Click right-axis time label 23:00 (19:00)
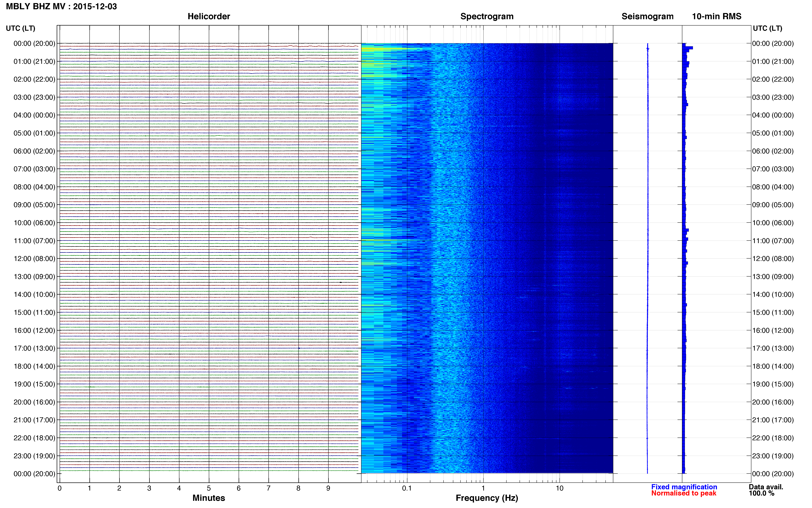 pyautogui.click(x=773, y=456)
